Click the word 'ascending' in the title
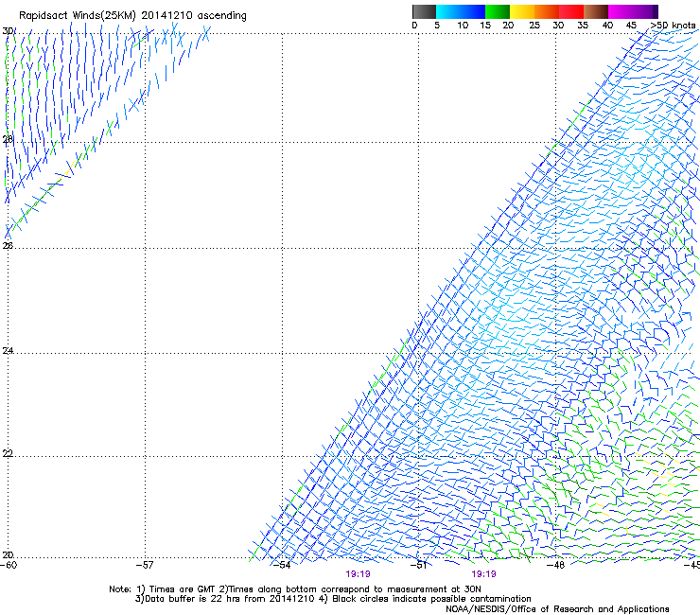The image size is (700, 615). [222, 16]
